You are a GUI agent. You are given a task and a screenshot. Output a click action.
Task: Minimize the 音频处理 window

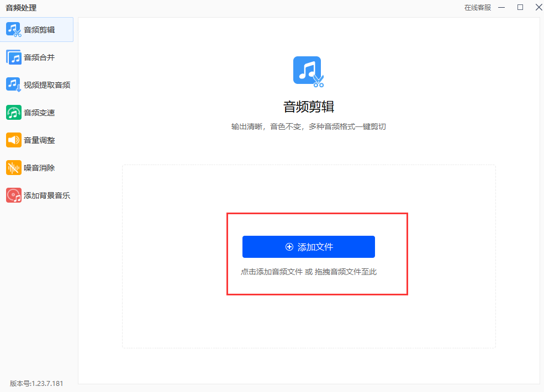click(x=501, y=7)
